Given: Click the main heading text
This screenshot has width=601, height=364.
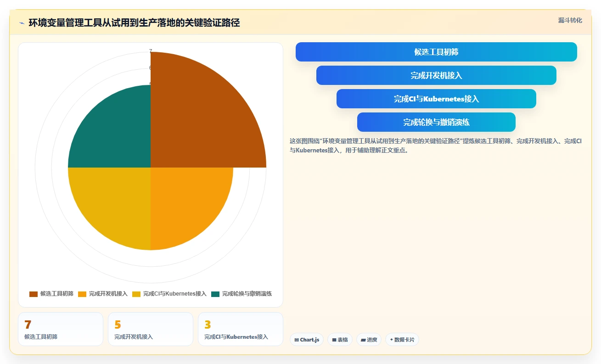Looking at the screenshot, I should point(134,22).
